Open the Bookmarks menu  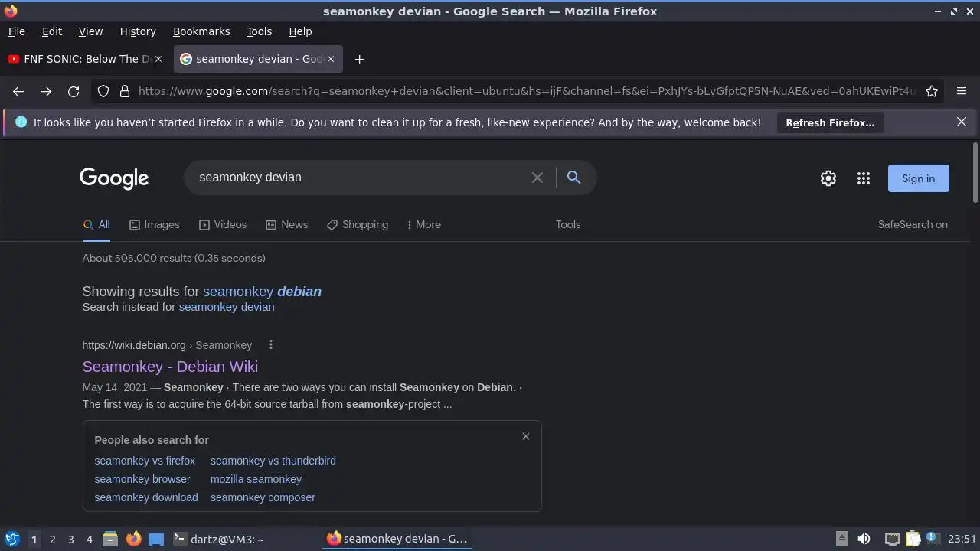pyautogui.click(x=201, y=31)
